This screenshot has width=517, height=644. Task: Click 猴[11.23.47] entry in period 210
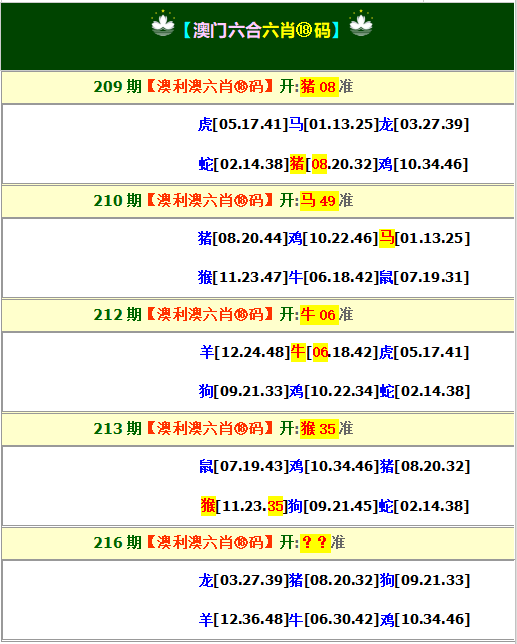[243, 277]
